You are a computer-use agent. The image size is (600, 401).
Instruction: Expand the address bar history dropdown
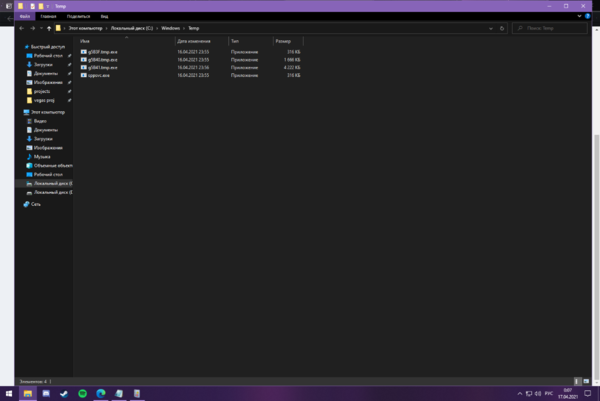point(491,28)
